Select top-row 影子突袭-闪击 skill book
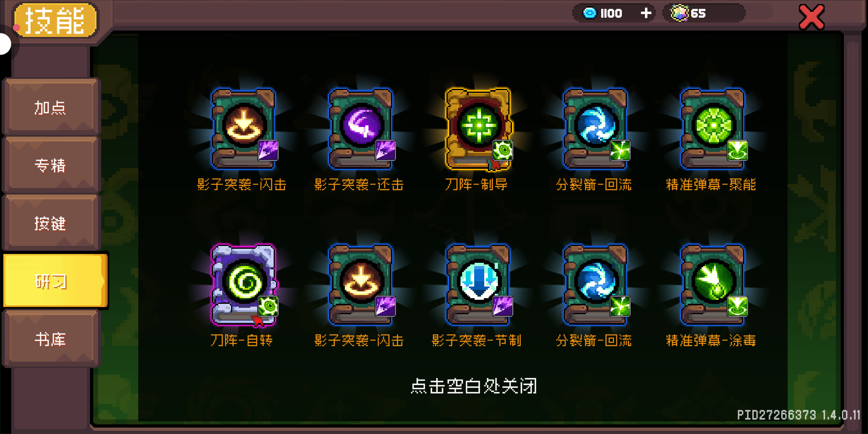The height and width of the screenshot is (434, 868). click(244, 129)
